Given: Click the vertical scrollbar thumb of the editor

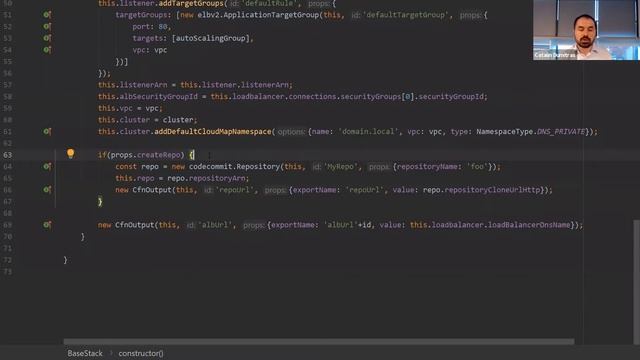Looking at the screenshot, I should pos(637,282).
